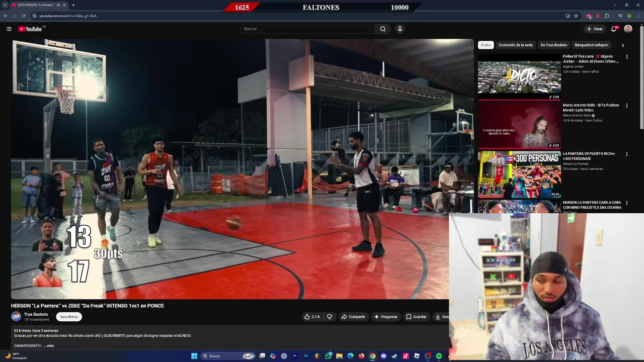Open media controls icon in Chrome toolbar
The image size is (644, 362).
pyautogui.click(x=620, y=16)
